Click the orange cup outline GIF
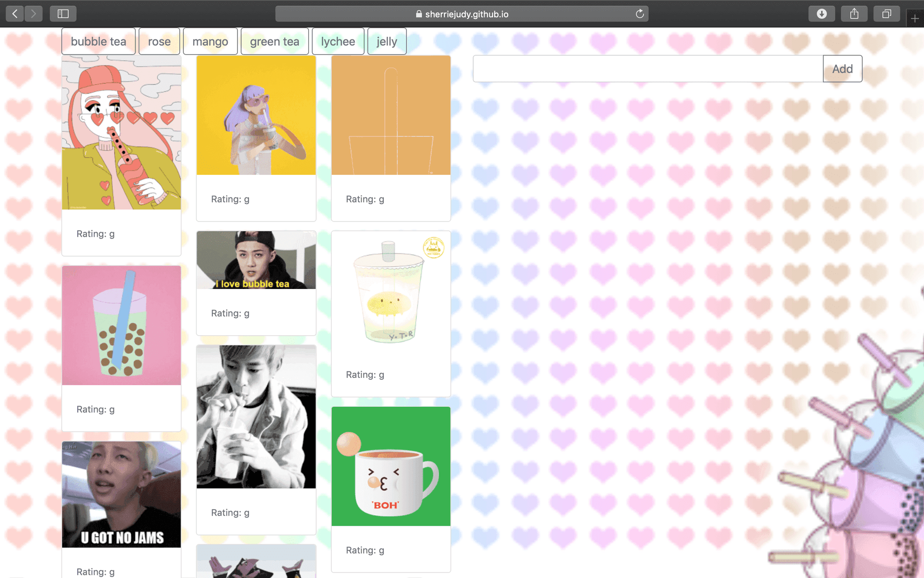The width and height of the screenshot is (924, 578). coord(391,115)
